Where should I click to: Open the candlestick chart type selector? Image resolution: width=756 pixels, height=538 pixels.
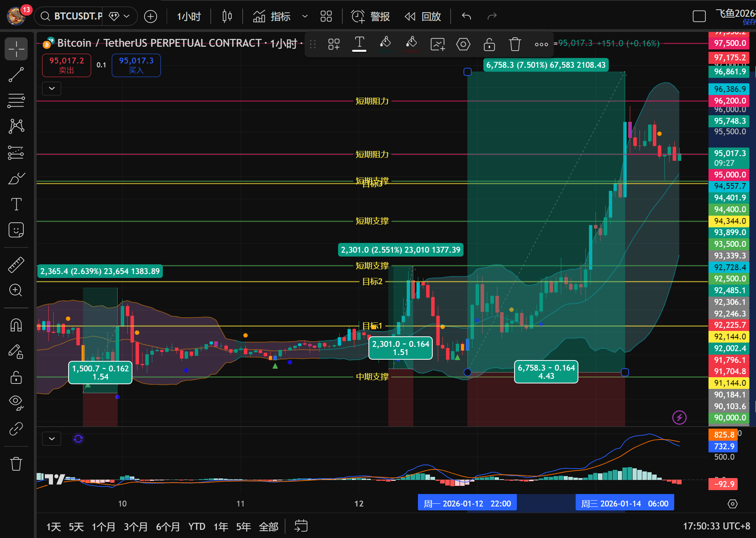click(227, 16)
